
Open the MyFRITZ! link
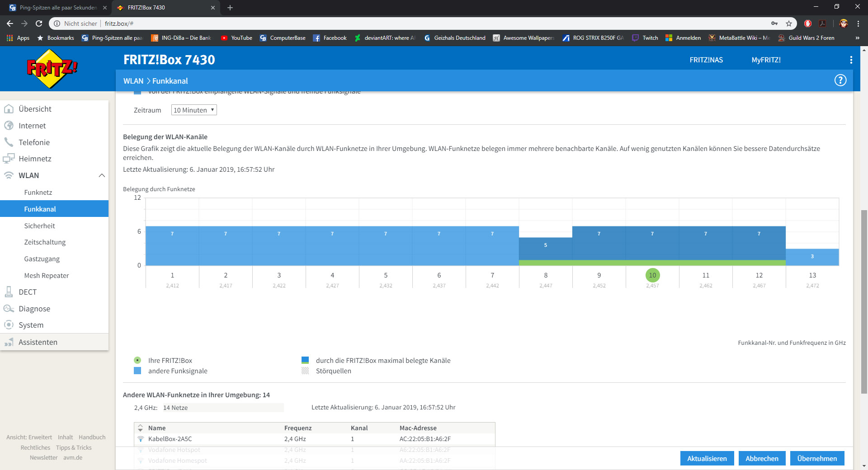(x=766, y=60)
